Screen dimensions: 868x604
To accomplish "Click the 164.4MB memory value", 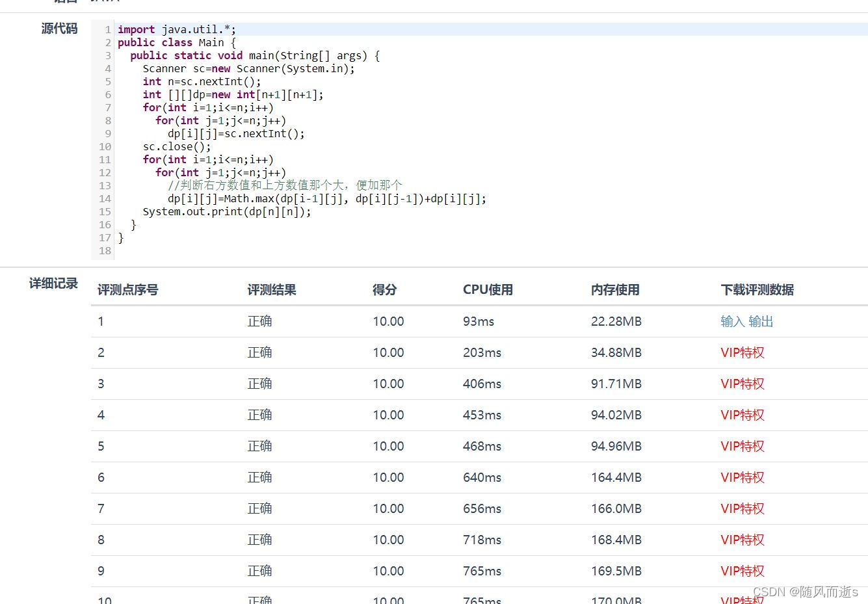I will 616,477.
